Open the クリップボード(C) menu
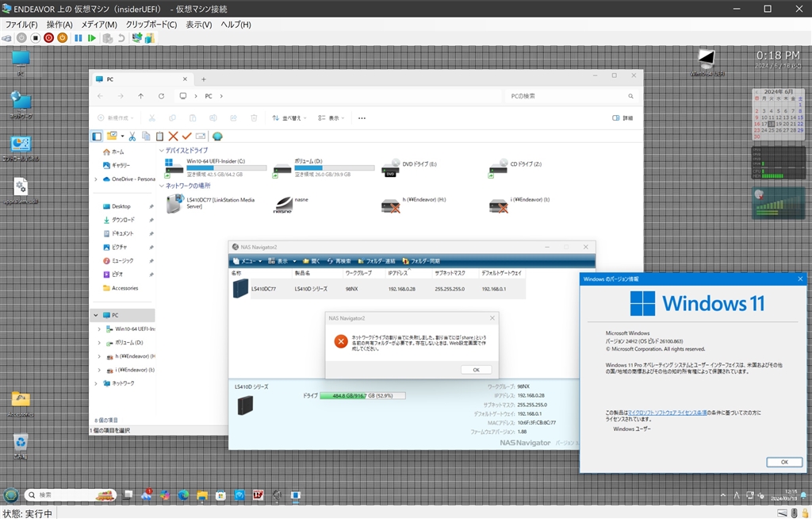The height and width of the screenshot is (519, 812). click(151, 25)
